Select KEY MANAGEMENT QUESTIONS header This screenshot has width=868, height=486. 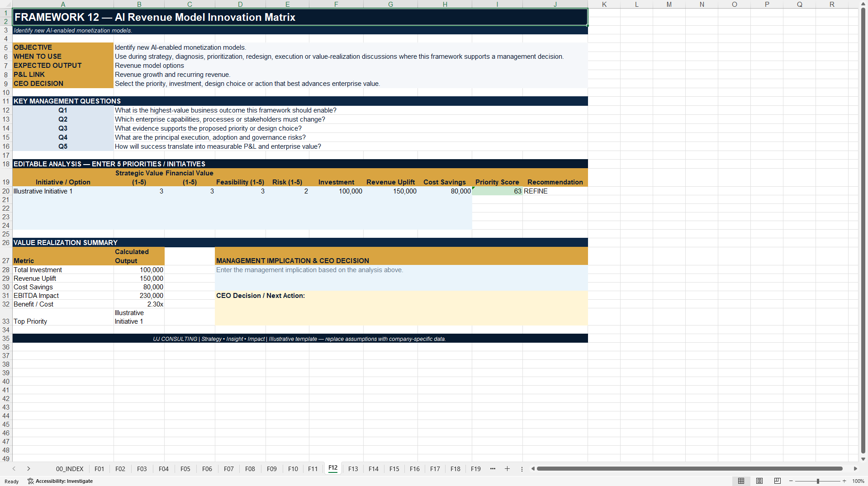pos(300,101)
